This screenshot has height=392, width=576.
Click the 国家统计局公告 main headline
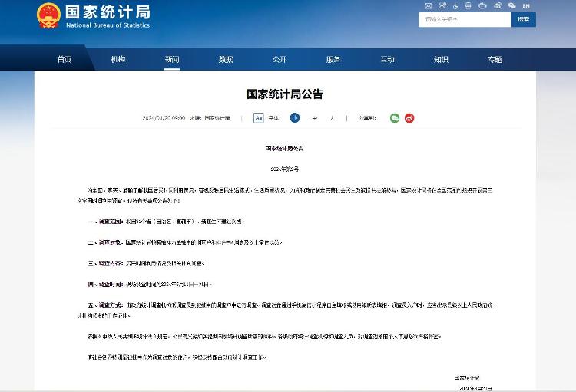point(285,94)
